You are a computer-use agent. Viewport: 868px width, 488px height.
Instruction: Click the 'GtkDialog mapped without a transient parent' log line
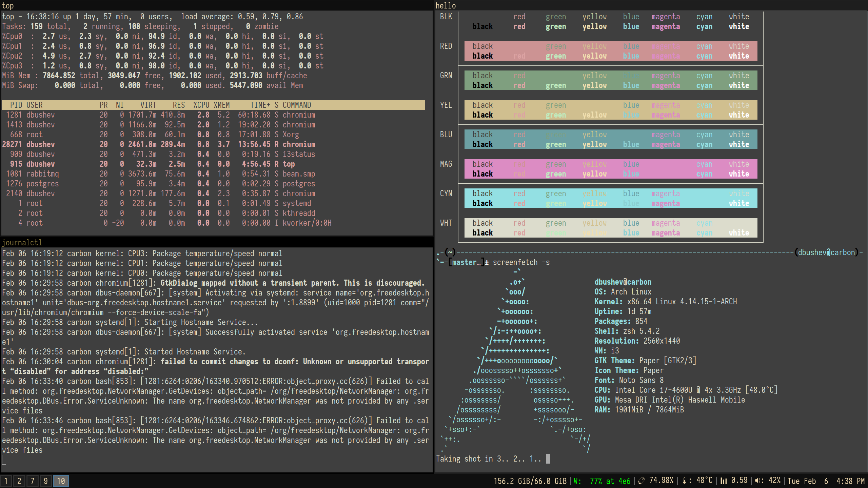click(213, 283)
